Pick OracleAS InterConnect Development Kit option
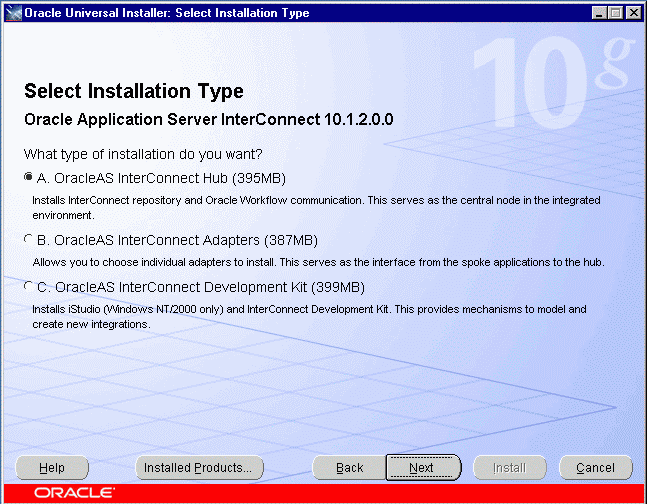This screenshot has width=647, height=504. tap(28, 286)
